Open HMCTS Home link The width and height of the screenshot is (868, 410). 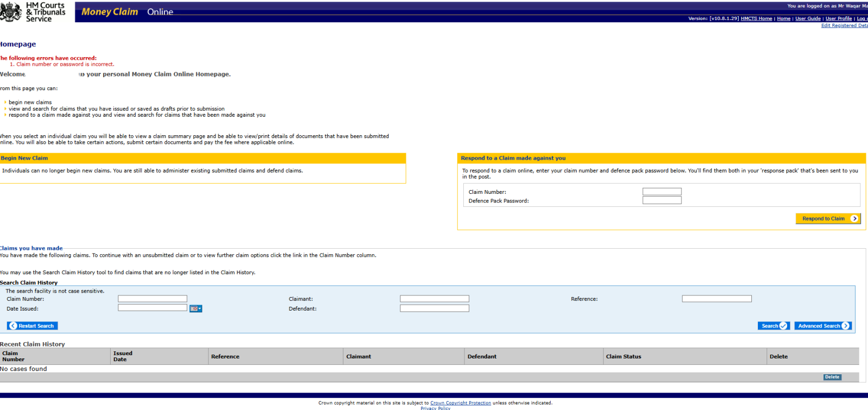[756, 18]
